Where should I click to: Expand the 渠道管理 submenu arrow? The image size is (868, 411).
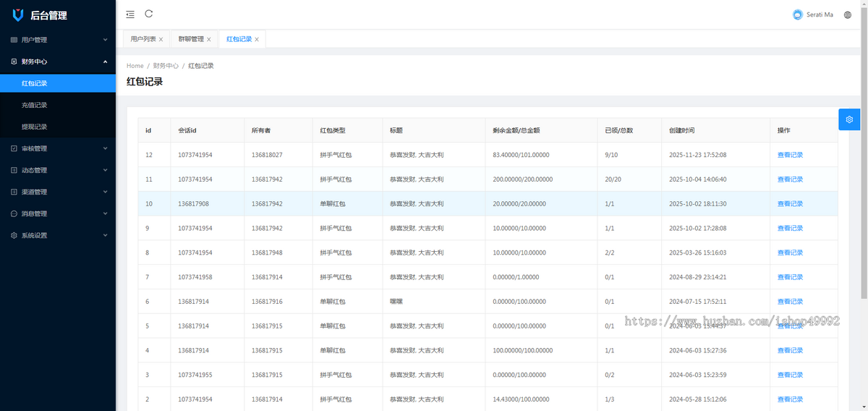pyautogui.click(x=105, y=192)
